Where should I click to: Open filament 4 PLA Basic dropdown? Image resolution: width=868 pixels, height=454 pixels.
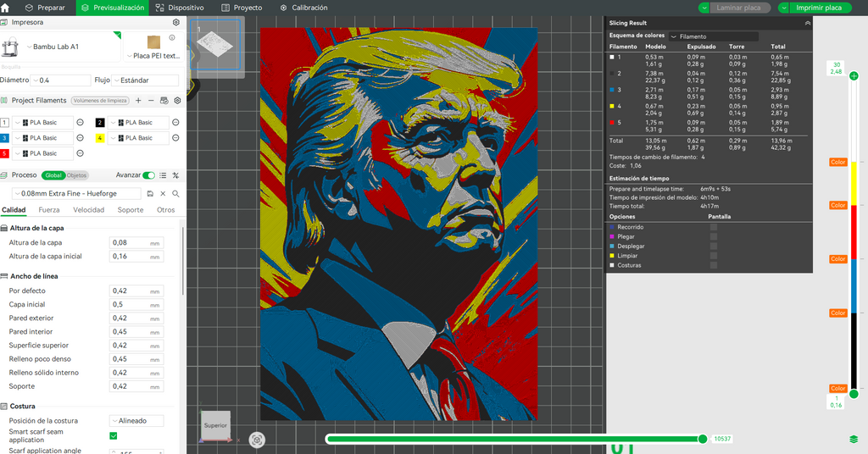pyautogui.click(x=138, y=138)
